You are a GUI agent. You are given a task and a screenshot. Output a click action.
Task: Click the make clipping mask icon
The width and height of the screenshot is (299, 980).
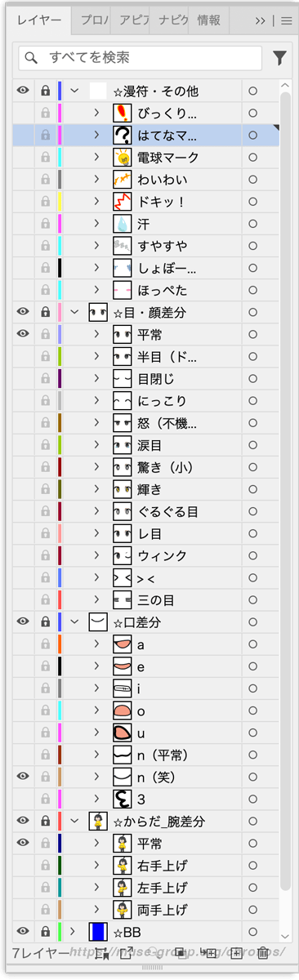pos(180,952)
